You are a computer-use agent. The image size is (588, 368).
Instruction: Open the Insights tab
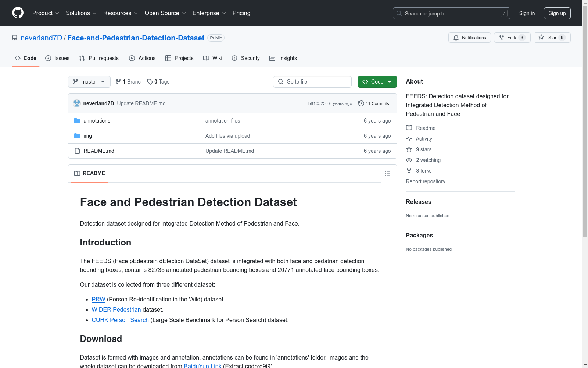tap(283, 58)
